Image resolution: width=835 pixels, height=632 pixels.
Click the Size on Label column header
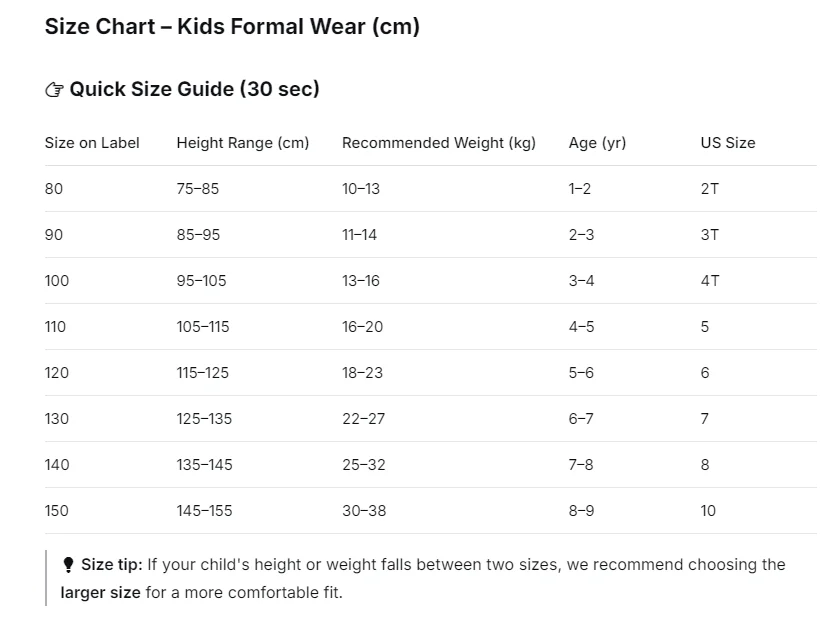pos(92,143)
